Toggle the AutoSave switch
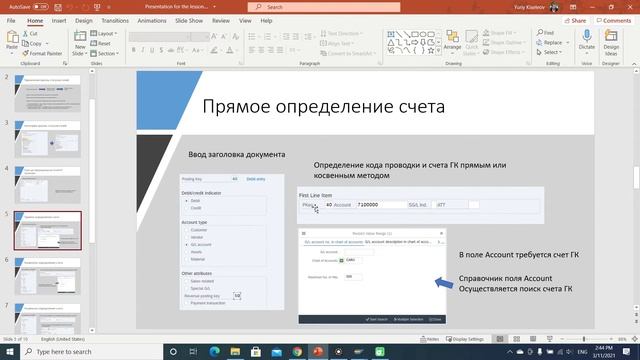The image size is (640, 360). [40, 7]
